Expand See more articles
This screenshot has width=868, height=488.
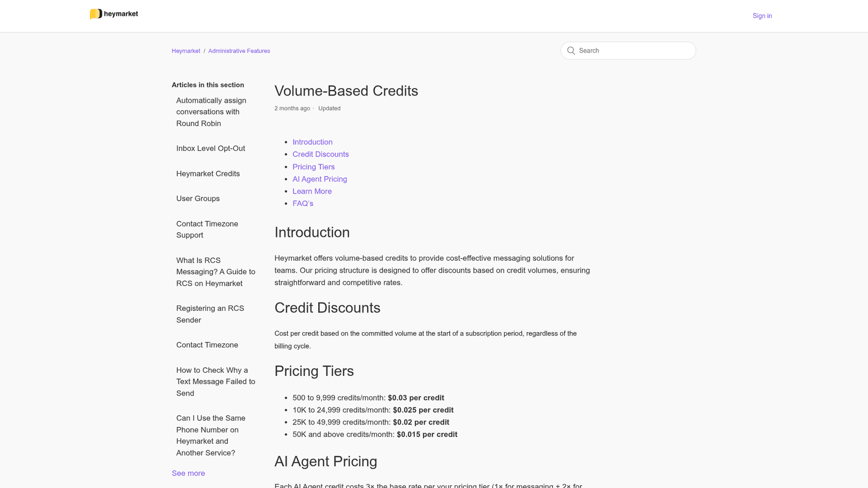(x=189, y=473)
